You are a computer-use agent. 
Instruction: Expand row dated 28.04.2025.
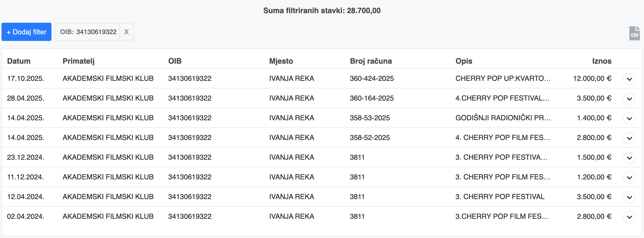[x=629, y=99]
